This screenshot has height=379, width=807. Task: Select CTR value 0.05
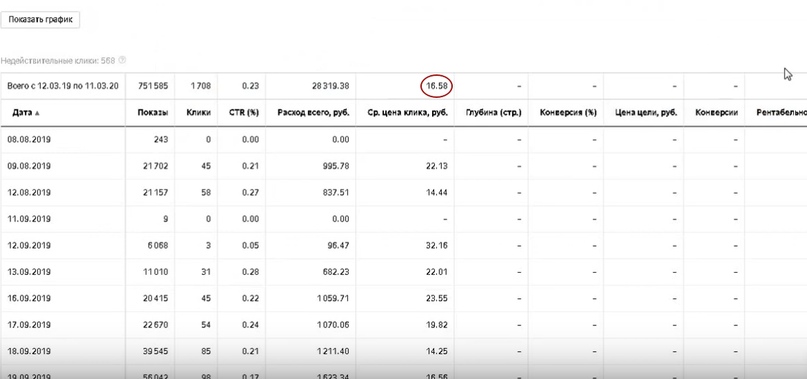250,246
